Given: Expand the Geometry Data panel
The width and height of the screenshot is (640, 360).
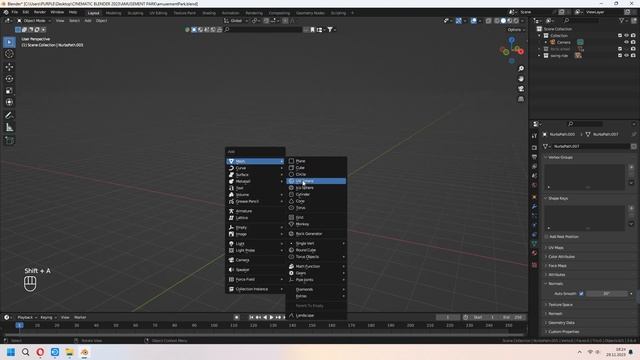Looking at the screenshot, I should pos(561,322).
